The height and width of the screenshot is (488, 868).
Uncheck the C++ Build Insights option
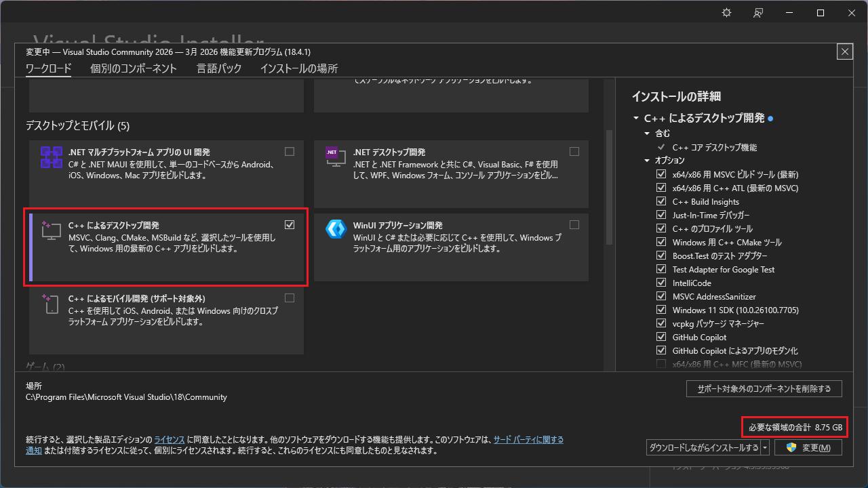coord(661,201)
